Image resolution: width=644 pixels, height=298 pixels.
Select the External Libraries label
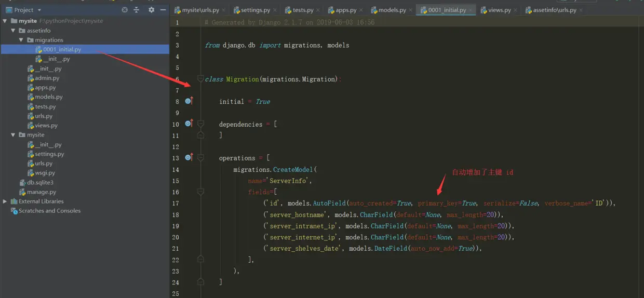click(x=41, y=201)
